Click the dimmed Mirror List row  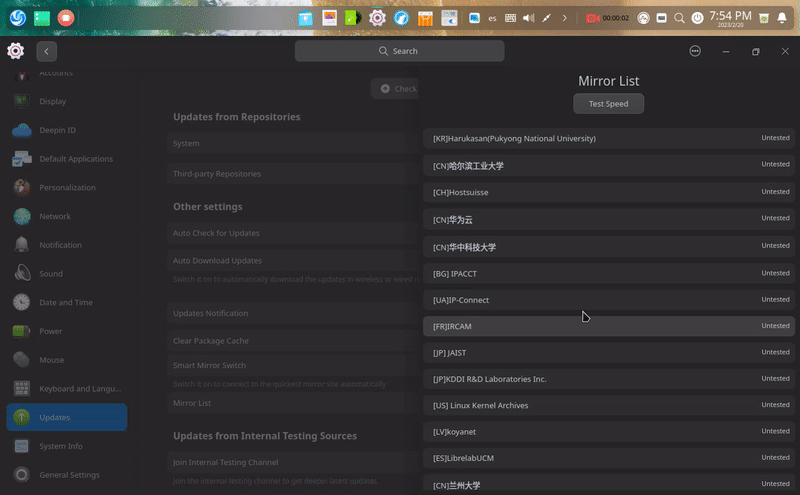point(293,403)
